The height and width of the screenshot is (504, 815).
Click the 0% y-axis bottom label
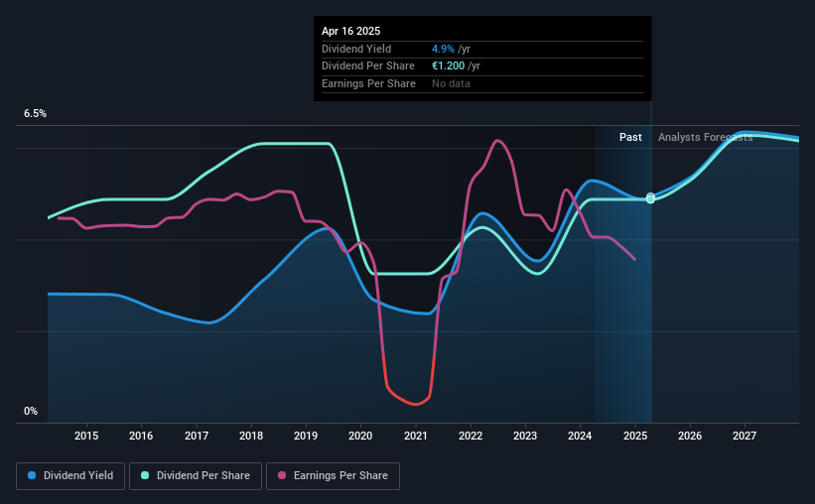31,411
